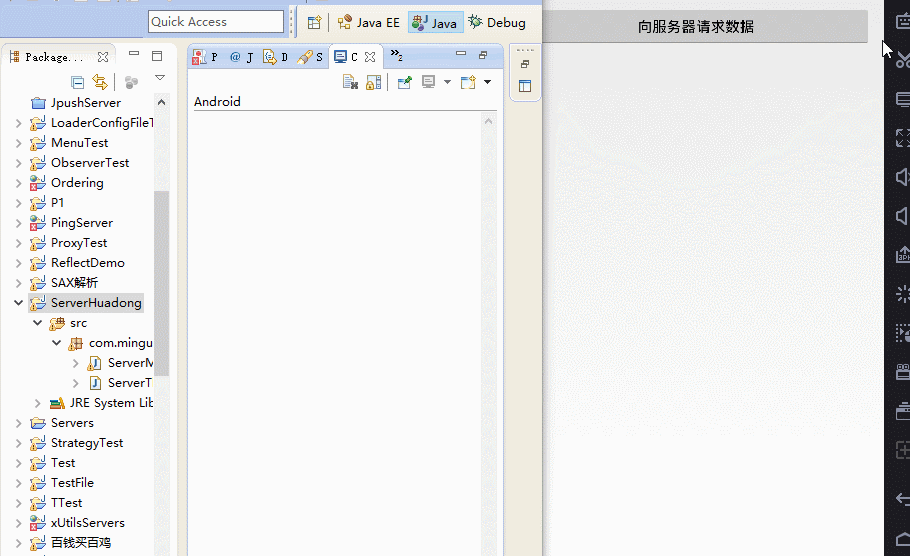Viewport: 910px width, 556px height.
Task: Open the Package Explorer view menu arrow
Action: (159, 79)
